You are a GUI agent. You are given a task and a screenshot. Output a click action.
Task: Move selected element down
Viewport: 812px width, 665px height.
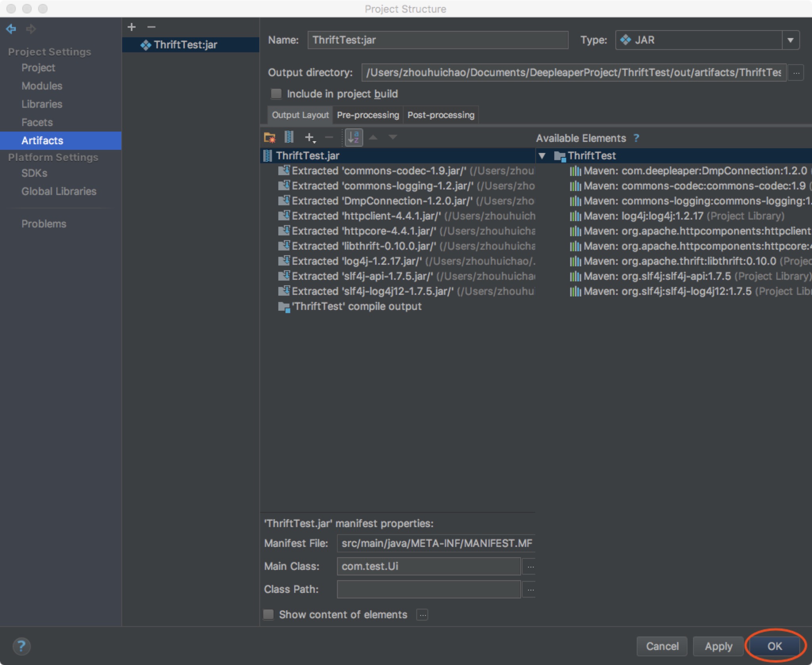pyautogui.click(x=393, y=138)
